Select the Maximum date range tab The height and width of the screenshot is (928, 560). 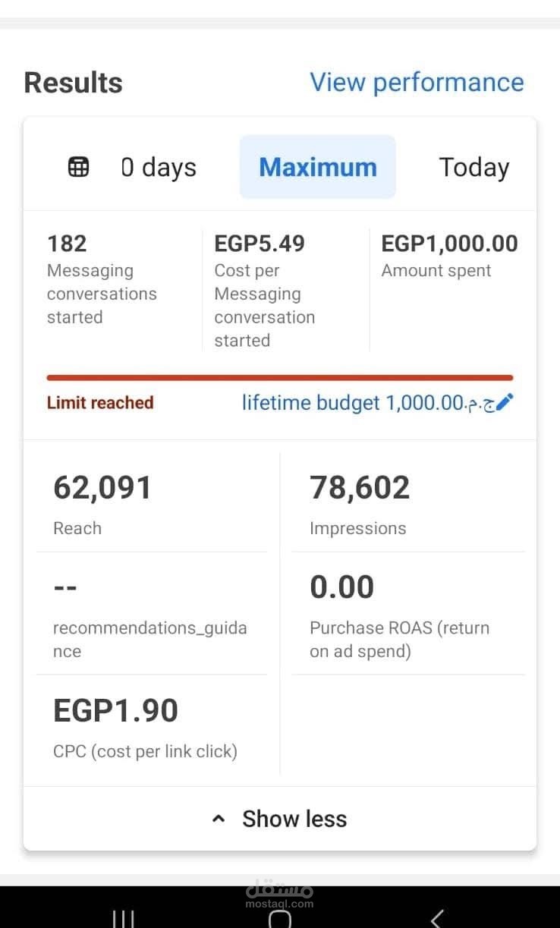tap(318, 167)
